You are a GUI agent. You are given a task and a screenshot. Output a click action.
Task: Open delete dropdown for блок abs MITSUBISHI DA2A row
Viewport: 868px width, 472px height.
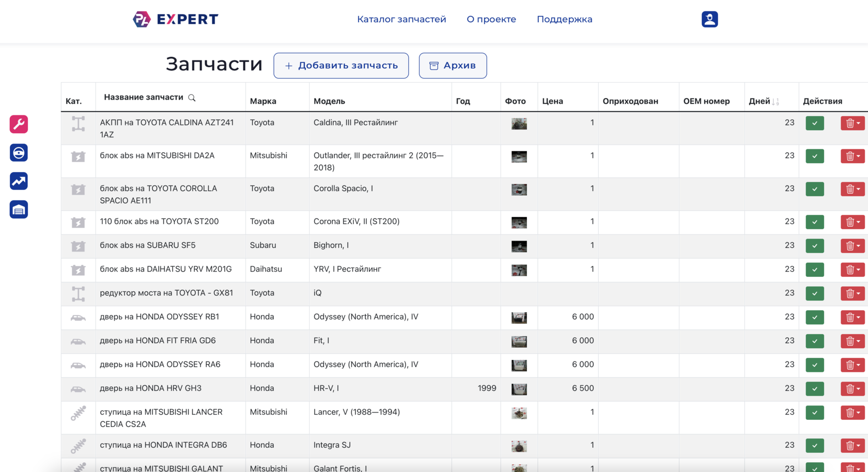(853, 156)
